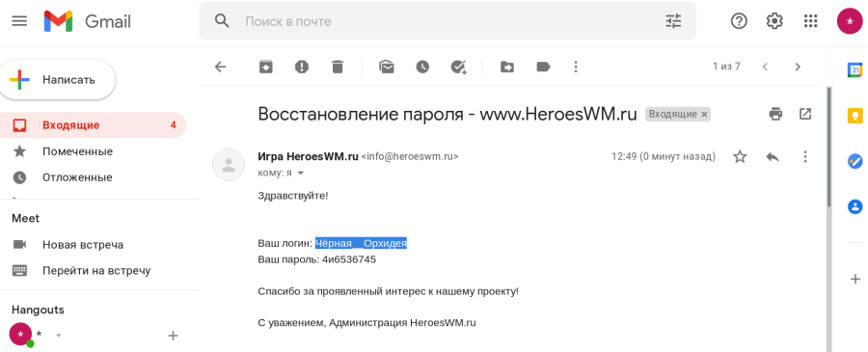The image size is (868, 352).
Task: Click highlighted login Чёрная__Орхидея
Action: (x=361, y=244)
